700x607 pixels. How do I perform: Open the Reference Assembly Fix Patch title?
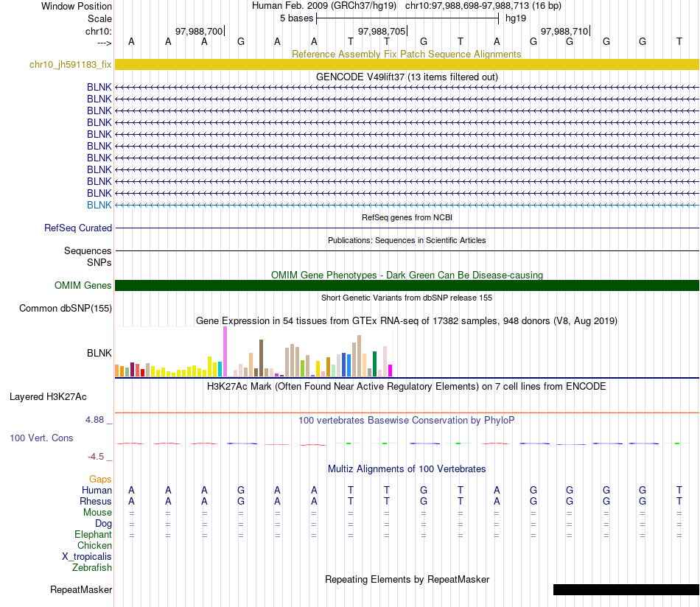tap(406, 54)
